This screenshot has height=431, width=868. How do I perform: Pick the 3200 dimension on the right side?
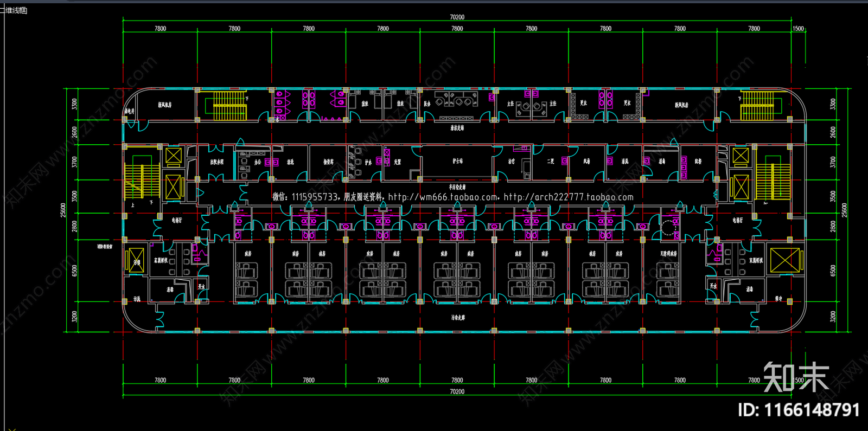point(833,316)
